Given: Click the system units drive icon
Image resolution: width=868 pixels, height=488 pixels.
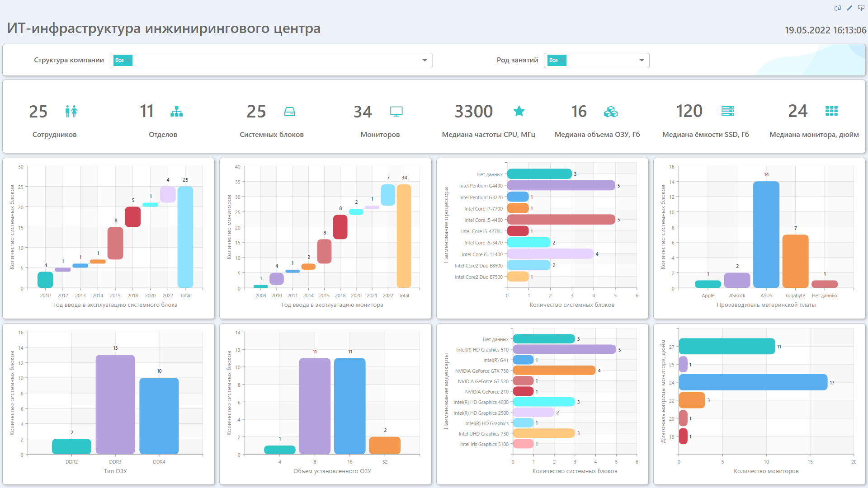Looking at the screenshot, I should coord(289,111).
